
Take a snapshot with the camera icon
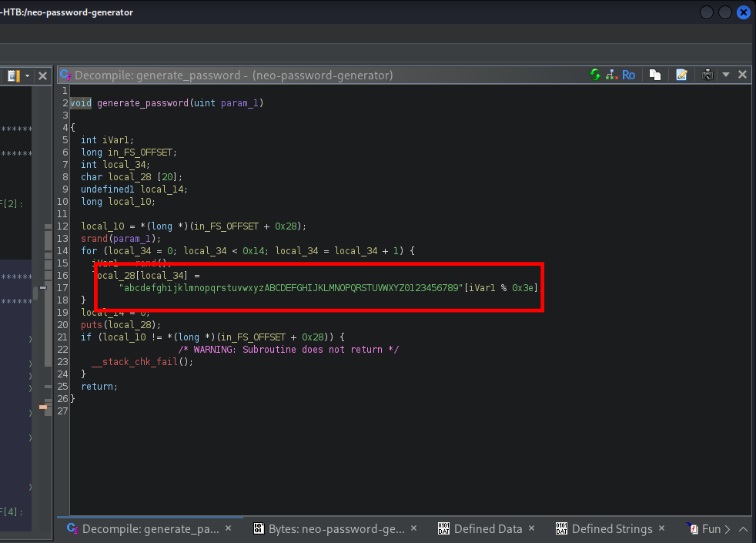pos(707,75)
